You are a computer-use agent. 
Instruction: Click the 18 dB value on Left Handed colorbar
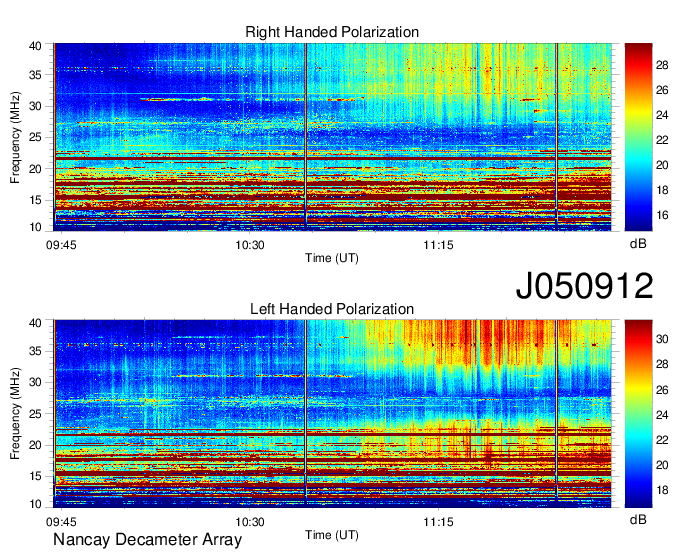click(662, 490)
